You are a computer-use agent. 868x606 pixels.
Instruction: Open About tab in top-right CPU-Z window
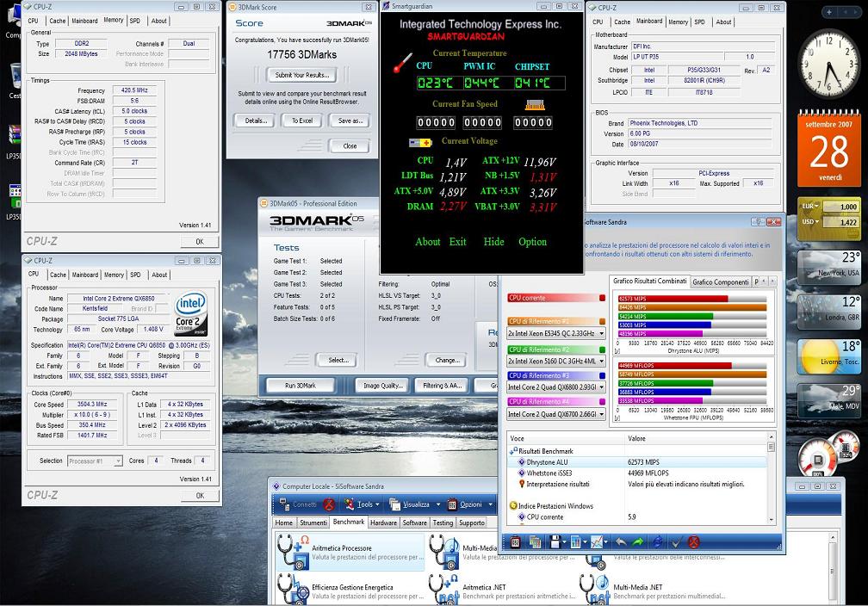click(723, 22)
